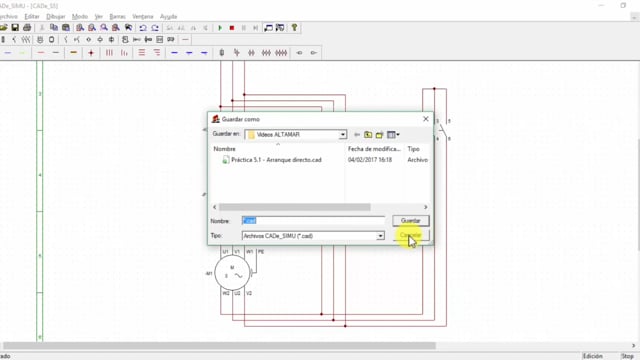Click the Open file folder icon
640x360 pixels.
[3, 28]
